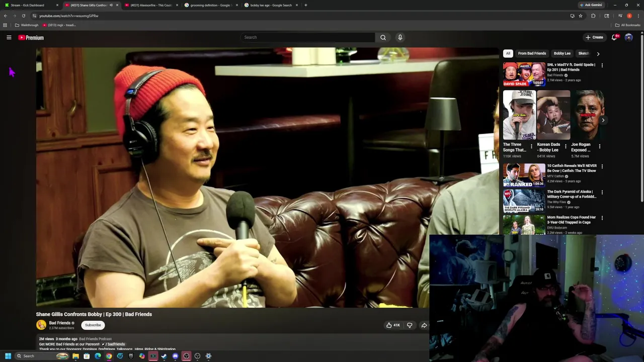The width and height of the screenshot is (644, 362).
Task: Open the mgk bookmark
Action: tap(59, 25)
